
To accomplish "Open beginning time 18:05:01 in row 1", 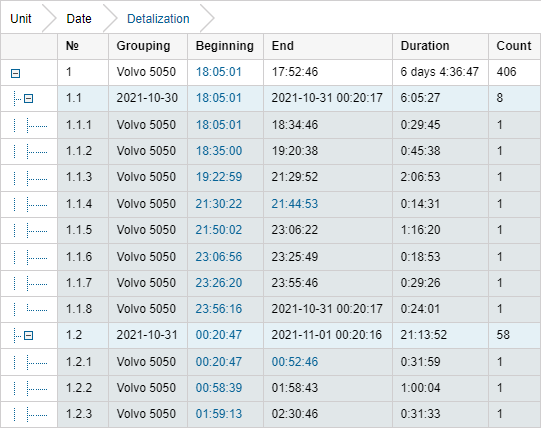I will (x=219, y=72).
